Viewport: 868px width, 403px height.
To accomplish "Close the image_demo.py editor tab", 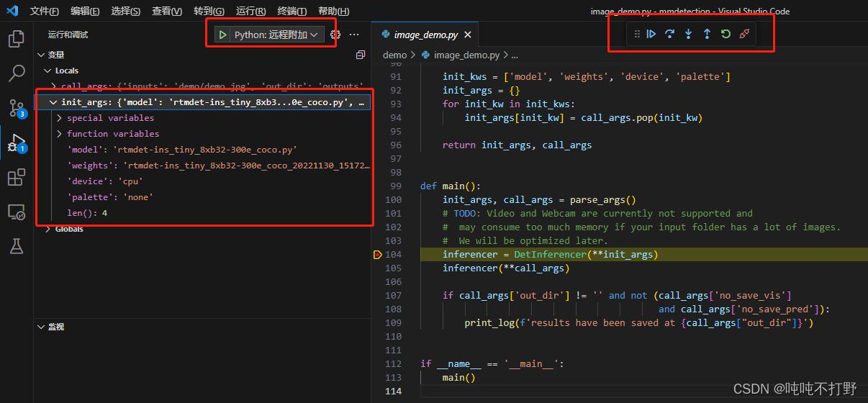I will pos(468,35).
